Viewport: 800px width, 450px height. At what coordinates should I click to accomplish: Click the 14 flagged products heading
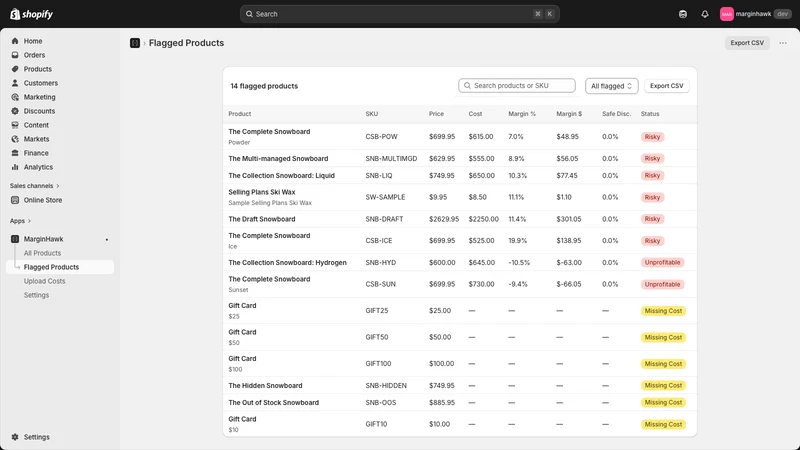264,86
